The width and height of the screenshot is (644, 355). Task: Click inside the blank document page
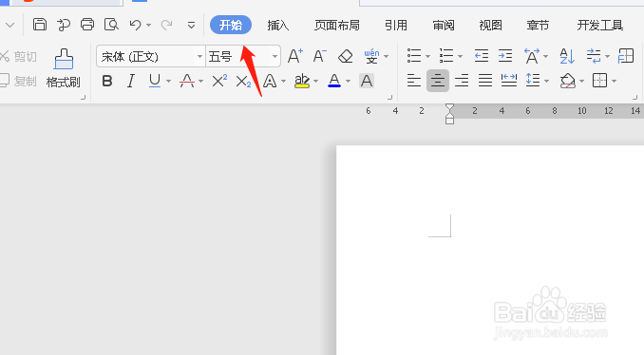(490, 250)
